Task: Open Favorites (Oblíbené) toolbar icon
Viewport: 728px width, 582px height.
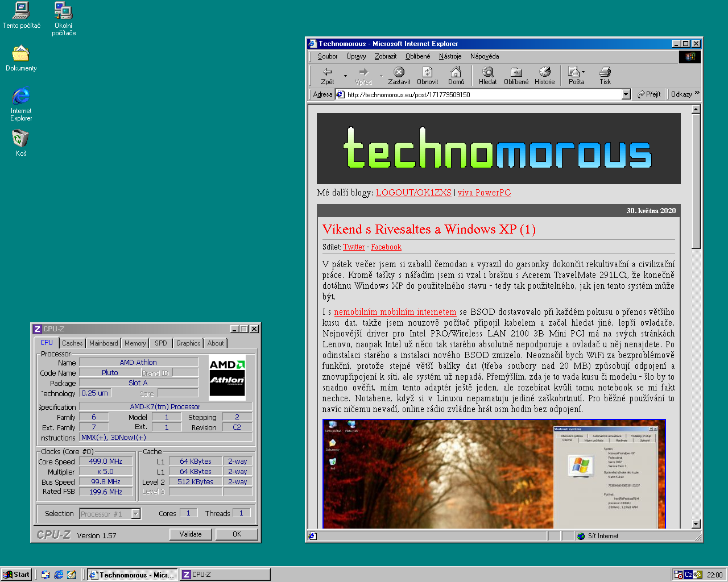Action: click(516, 72)
